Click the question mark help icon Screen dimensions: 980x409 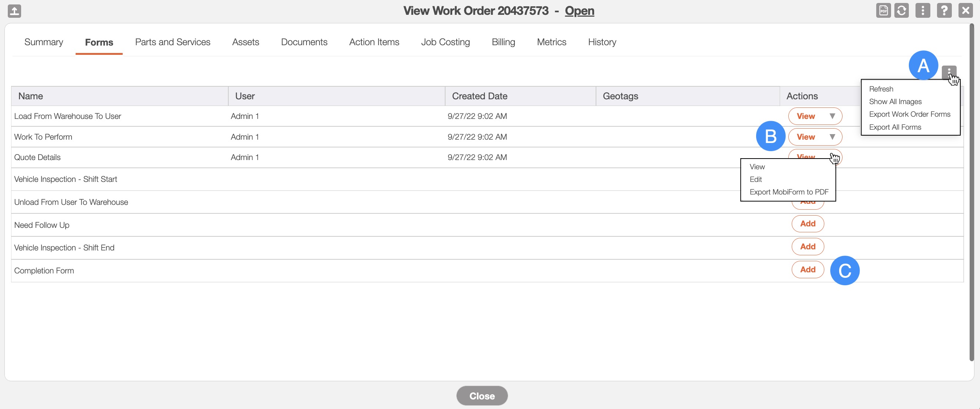[x=944, y=11]
